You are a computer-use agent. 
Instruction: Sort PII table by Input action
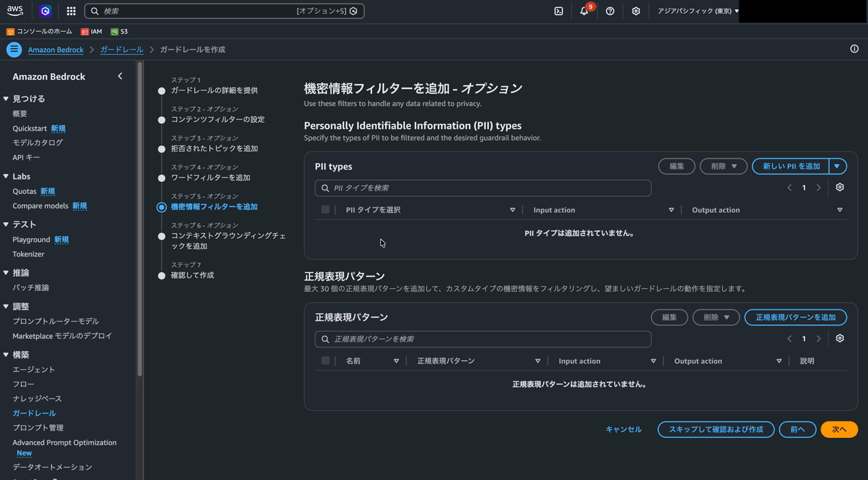coord(671,210)
